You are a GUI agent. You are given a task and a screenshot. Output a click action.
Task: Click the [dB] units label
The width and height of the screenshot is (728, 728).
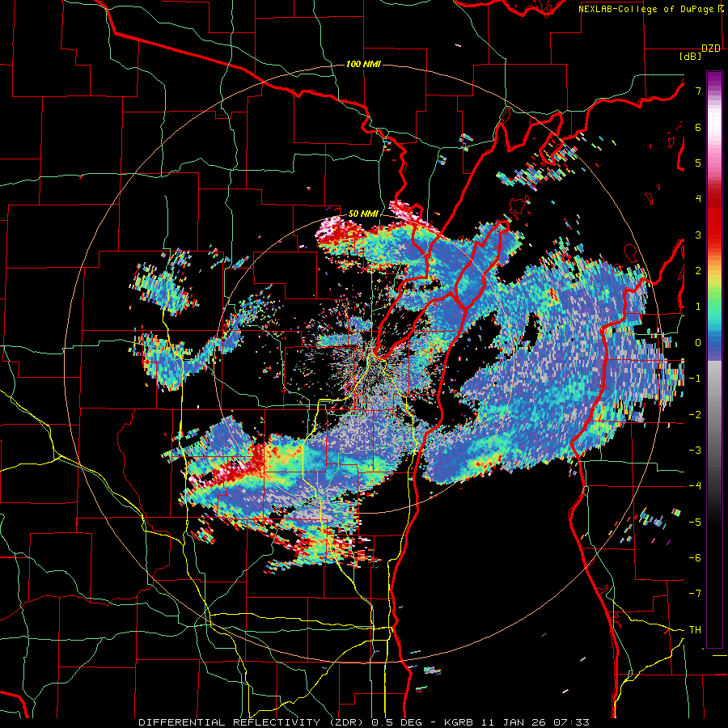(x=691, y=56)
